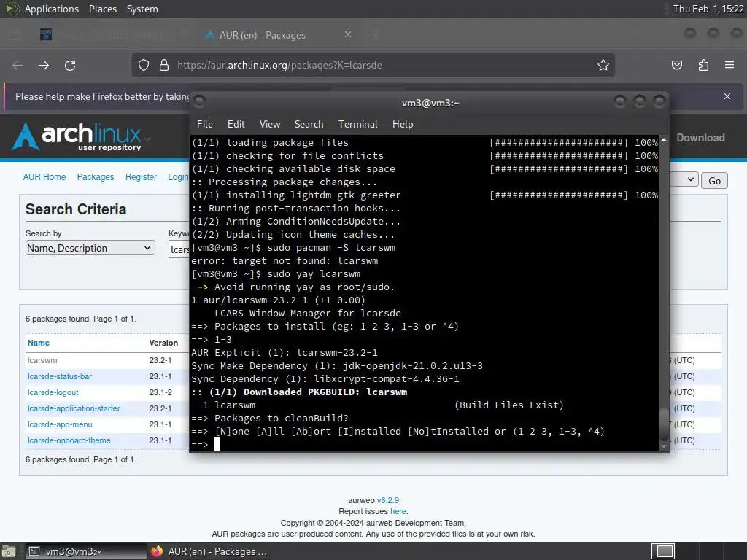Click the terminal scrollbar down arrow
747x560 pixels.
[x=664, y=447]
